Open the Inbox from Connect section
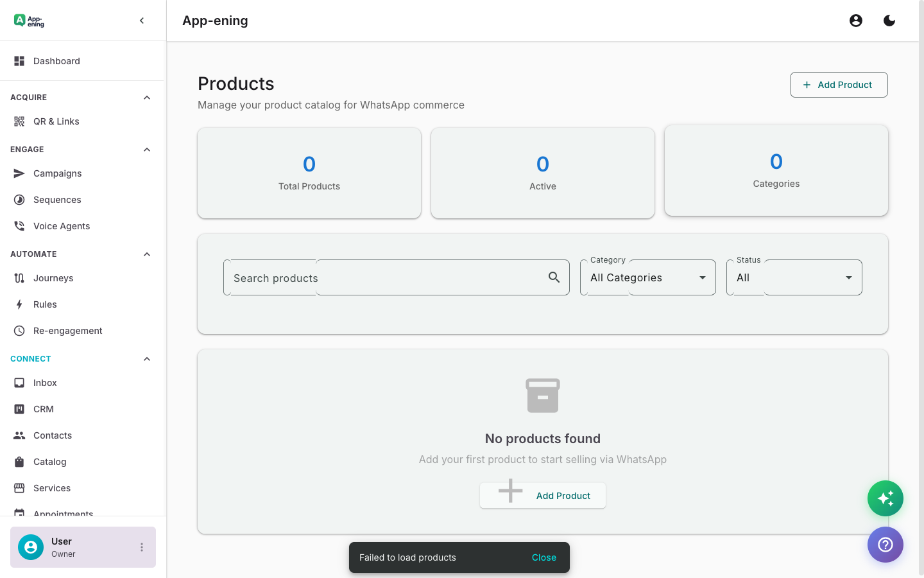 point(44,382)
